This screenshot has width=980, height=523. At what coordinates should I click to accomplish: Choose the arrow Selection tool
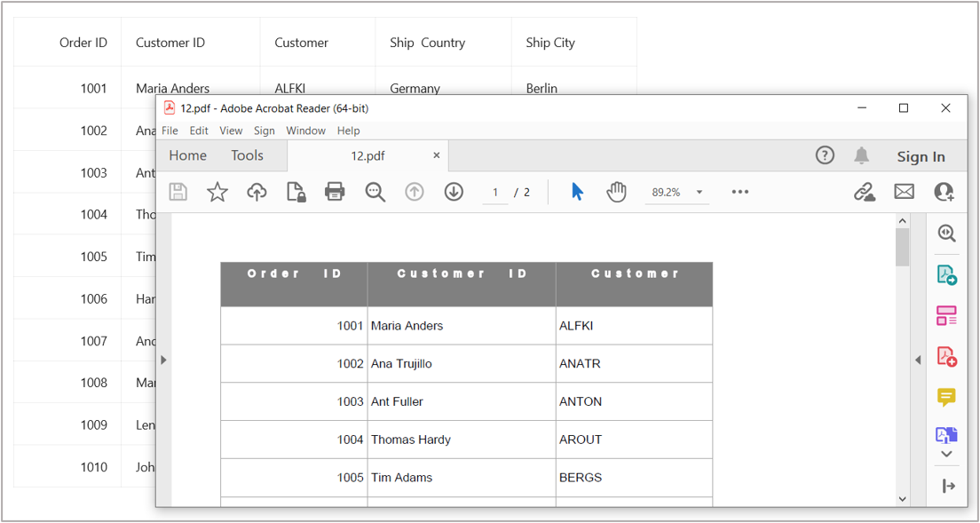[577, 192]
